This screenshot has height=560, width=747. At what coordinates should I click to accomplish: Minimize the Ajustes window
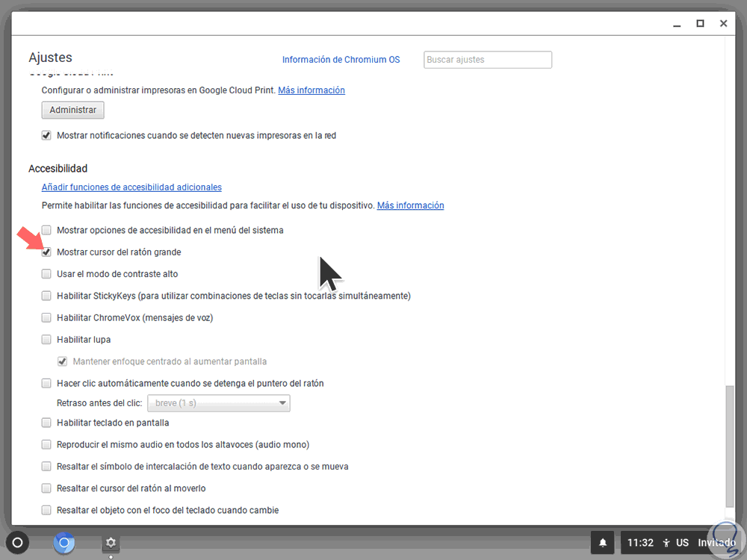pos(677,24)
